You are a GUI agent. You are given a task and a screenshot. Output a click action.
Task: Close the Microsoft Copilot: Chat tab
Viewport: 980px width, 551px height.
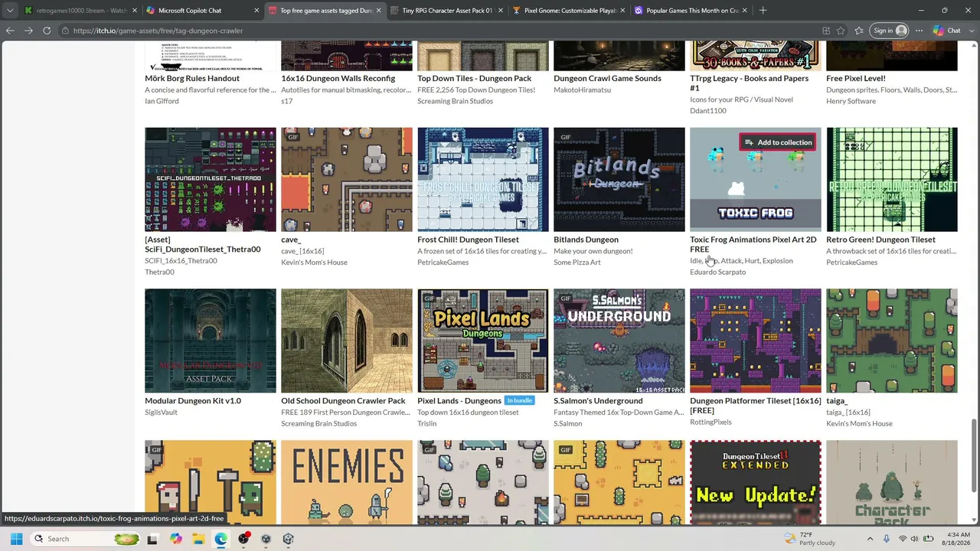(x=256, y=11)
